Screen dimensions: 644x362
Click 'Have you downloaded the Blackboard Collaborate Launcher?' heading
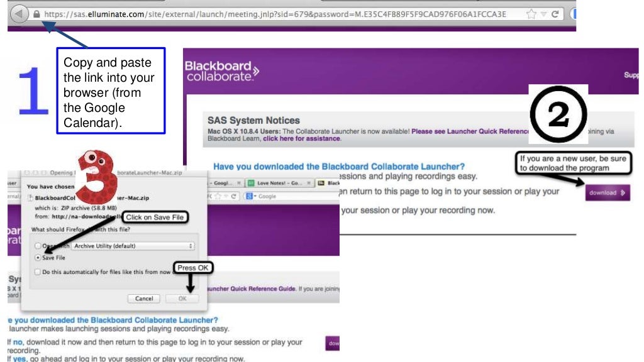coord(339,167)
